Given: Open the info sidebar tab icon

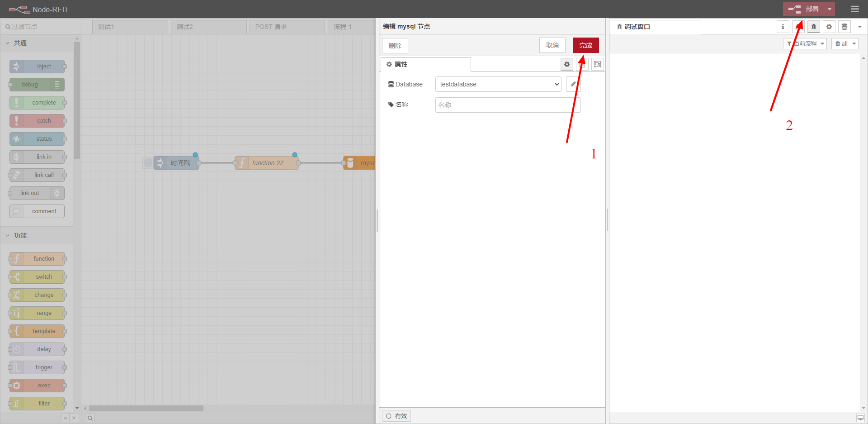Looking at the screenshot, I should click(783, 27).
